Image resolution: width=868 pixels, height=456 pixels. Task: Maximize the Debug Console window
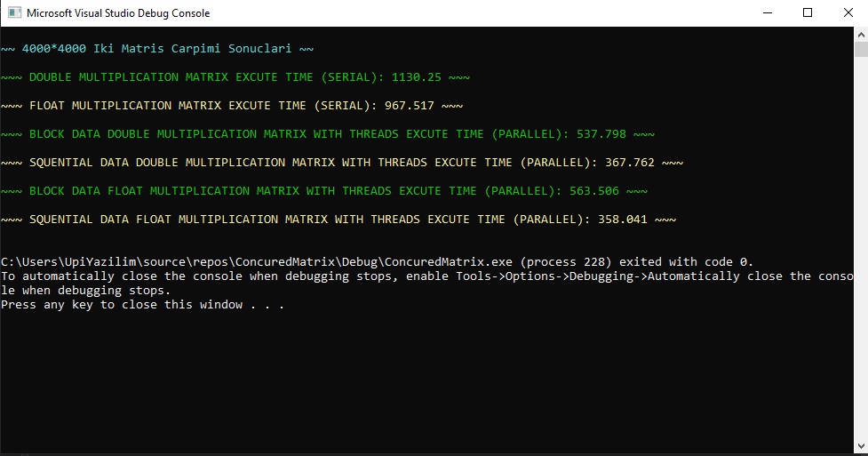[808, 13]
